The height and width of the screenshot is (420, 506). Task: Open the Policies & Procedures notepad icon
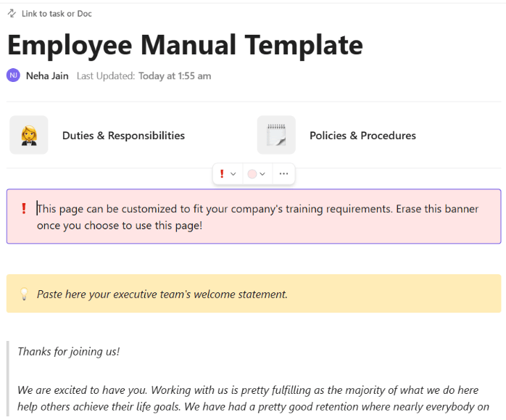[276, 136]
